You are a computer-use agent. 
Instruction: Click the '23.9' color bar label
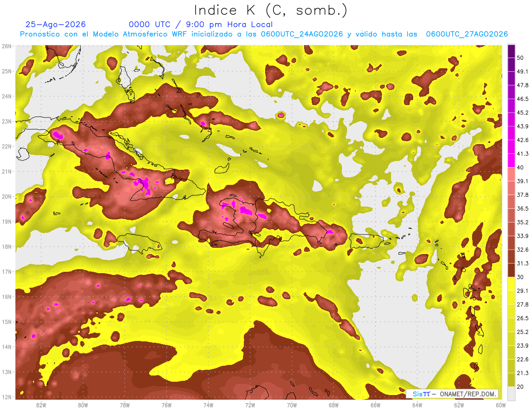pyautogui.click(x=523, y=345)
